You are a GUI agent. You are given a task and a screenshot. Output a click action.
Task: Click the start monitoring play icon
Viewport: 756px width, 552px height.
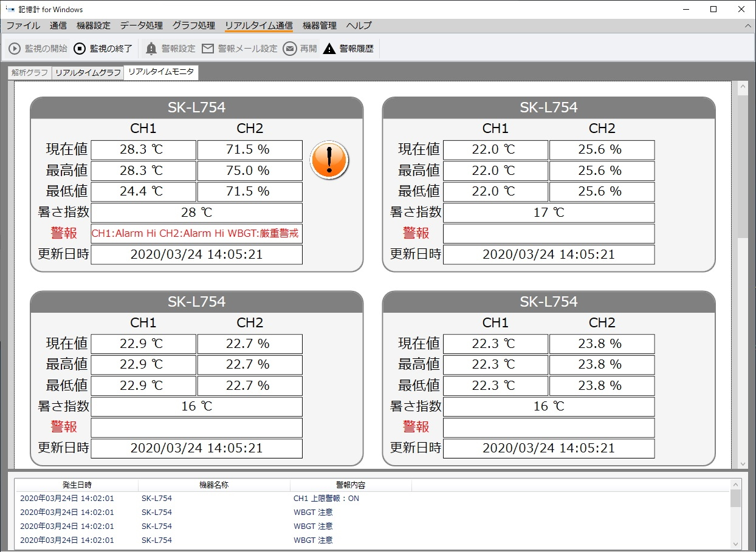point(15,49)
